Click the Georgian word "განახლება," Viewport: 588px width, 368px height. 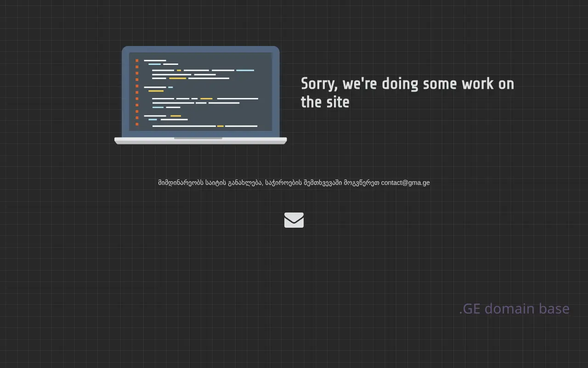pyautogui.click(x=245, y=183)
